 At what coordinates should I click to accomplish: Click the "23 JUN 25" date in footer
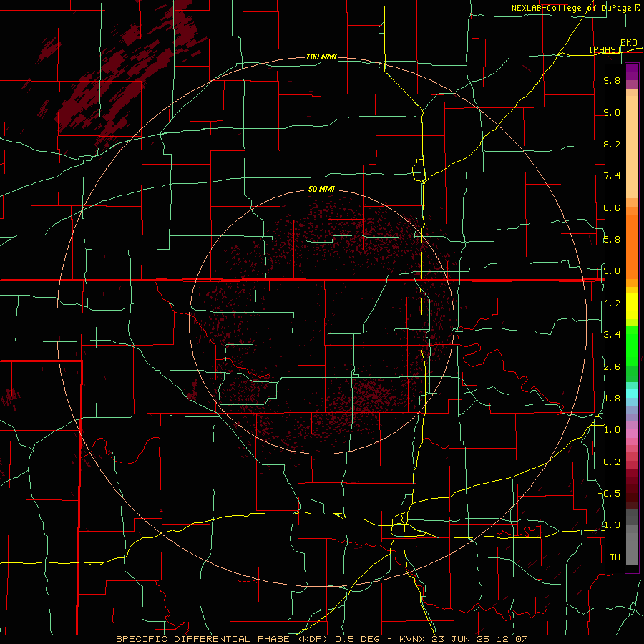coord(459,639)
